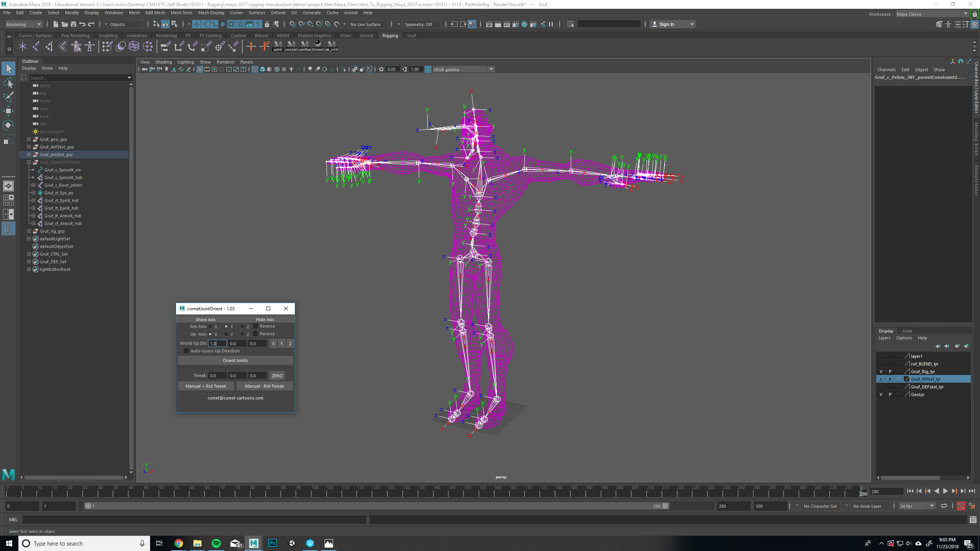Select the Move tool in the left toolbox
The image size is (980, 551).
(x=8, y=111)
